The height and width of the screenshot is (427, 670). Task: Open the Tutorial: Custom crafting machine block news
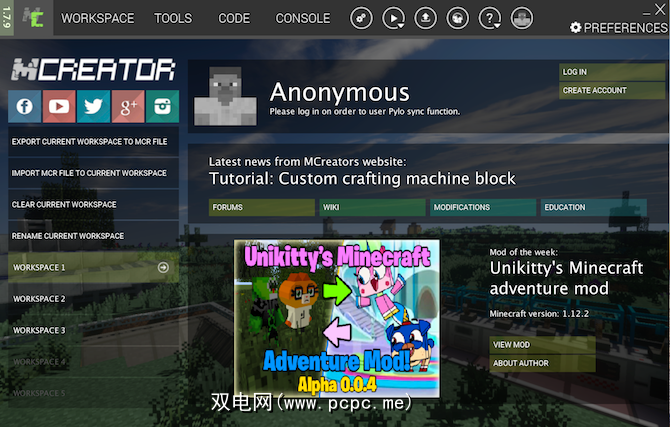362,179
